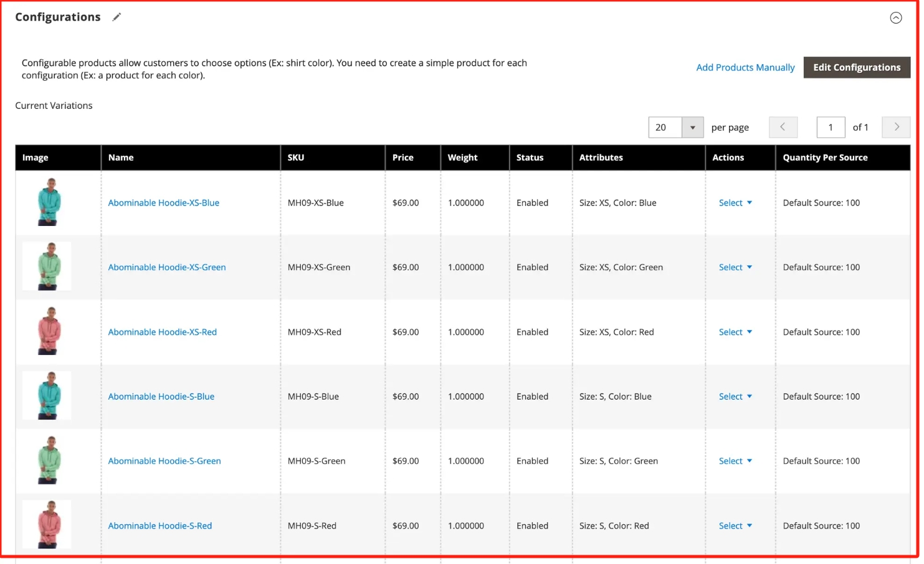
Task: Open Select actions menu for Hoodie-S-Red
Action: pos(735,526)
